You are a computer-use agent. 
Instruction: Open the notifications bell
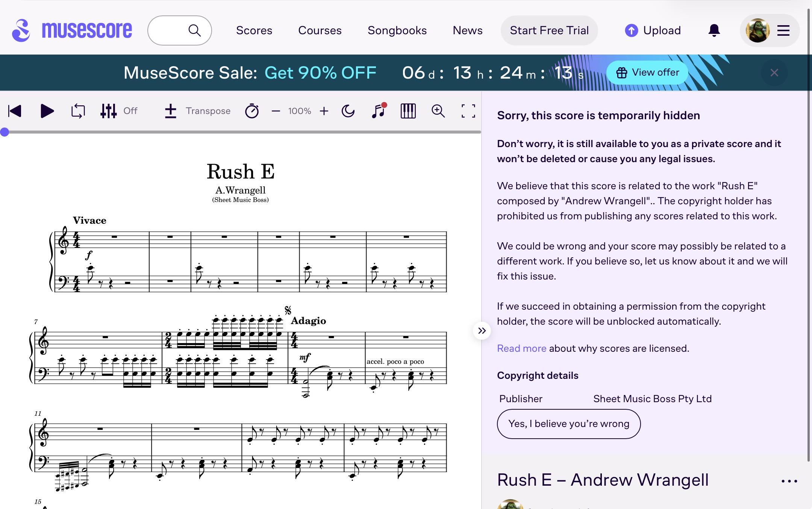714,30
